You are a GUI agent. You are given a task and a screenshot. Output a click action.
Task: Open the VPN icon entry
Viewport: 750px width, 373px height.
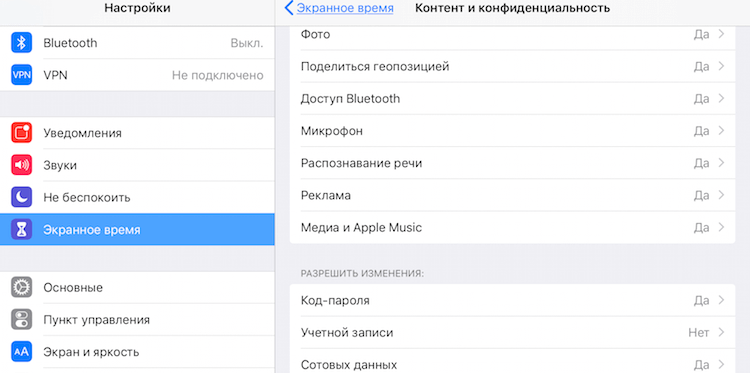[x=22, y=75]
